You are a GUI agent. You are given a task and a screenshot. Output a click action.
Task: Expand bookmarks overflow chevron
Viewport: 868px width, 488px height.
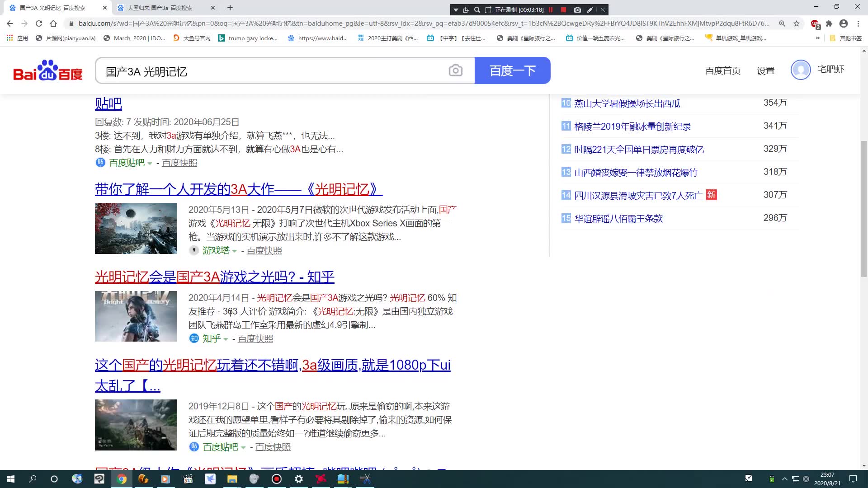[x=817, y=38]
